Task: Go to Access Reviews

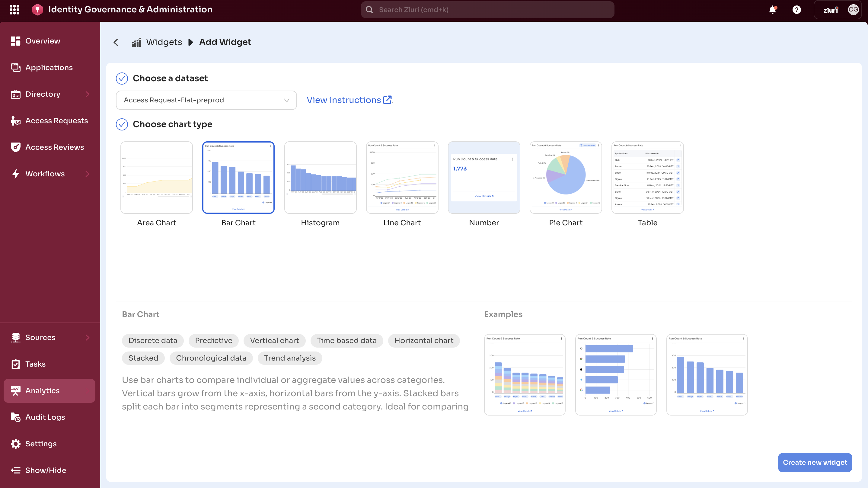Action: [x=55, y=147]
